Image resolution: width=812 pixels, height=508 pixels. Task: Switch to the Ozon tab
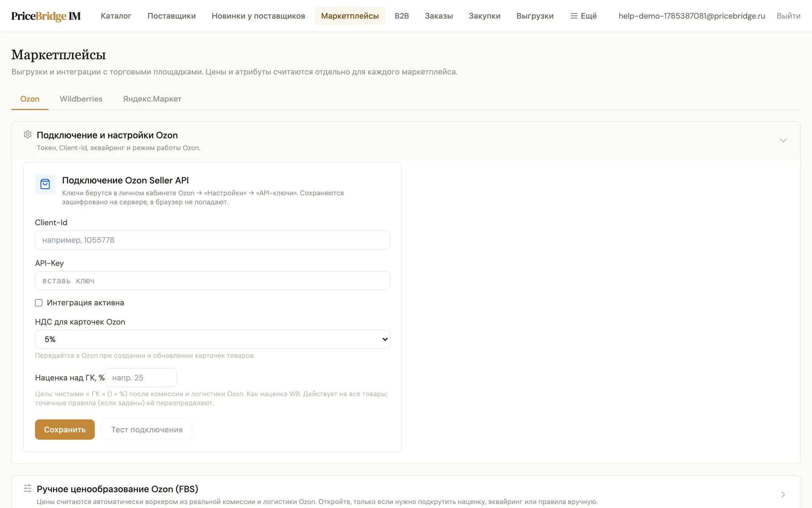click(30, 99)
